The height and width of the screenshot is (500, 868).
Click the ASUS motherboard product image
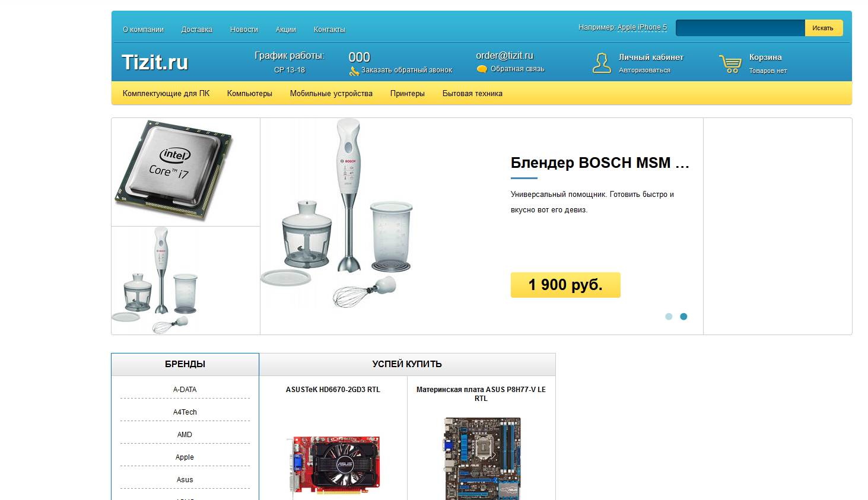tap(482, 458)
